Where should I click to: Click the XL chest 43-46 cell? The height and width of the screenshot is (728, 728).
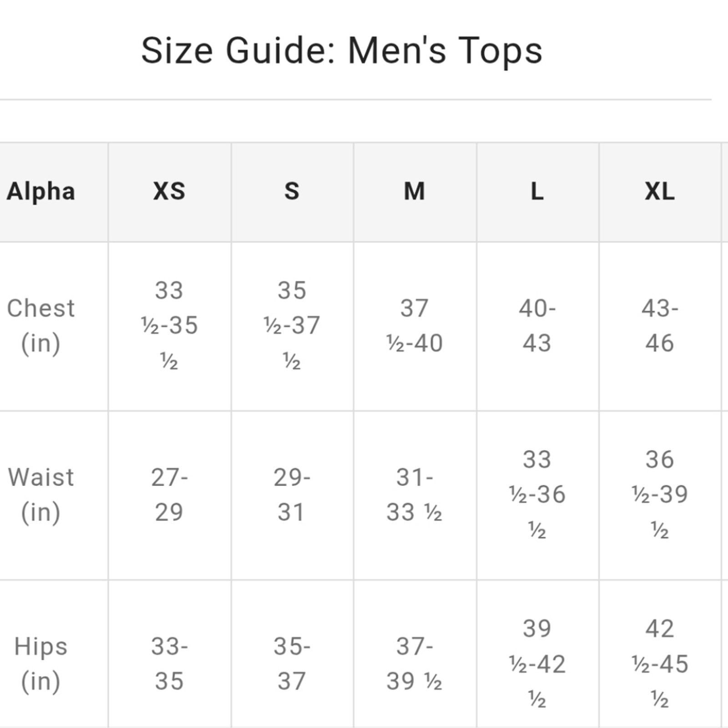(x=660, y=326)
